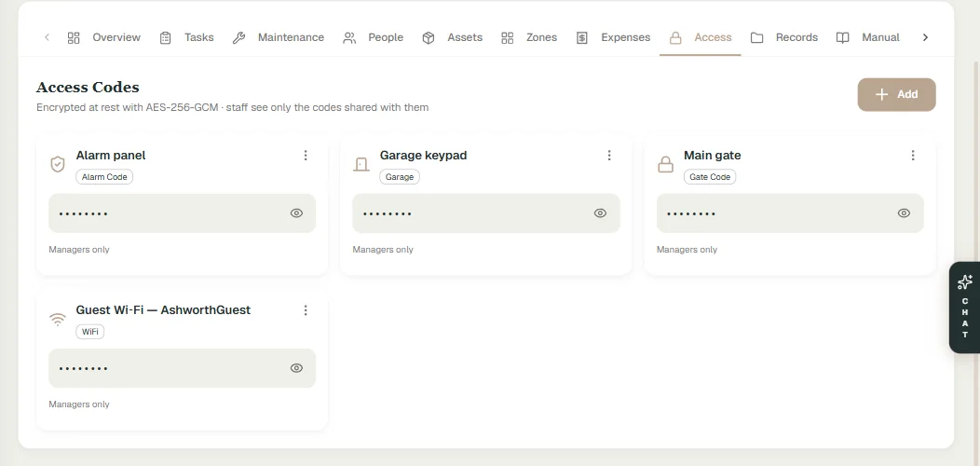Select the Access tab

tap(700, 37)
